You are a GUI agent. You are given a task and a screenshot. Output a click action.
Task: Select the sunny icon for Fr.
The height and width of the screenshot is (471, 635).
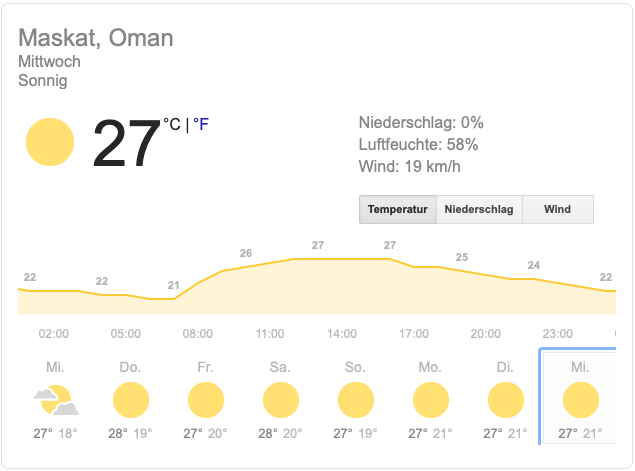(x=206, y=400)
